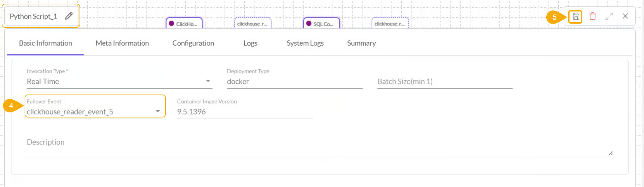Edit component name with the pencil icon
The height and width of the screenshot is (187, 644).
click(x=69, y=16)
